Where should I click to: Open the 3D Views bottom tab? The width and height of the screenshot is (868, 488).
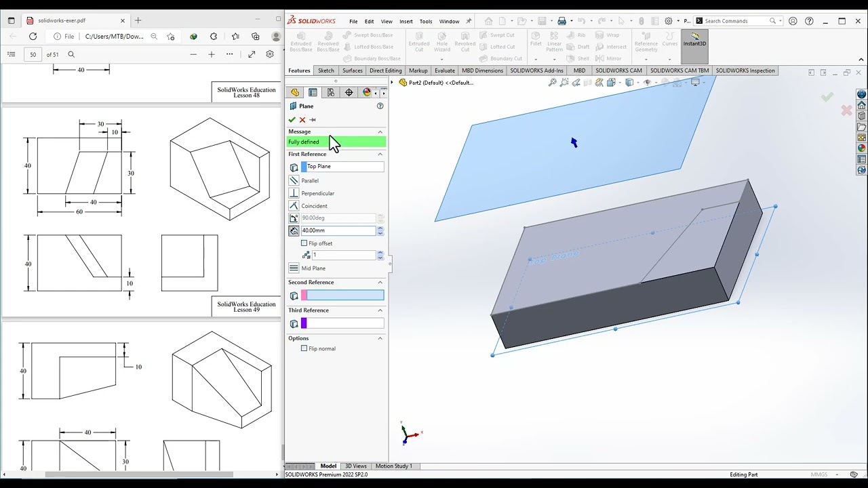[x=355, y=466]
